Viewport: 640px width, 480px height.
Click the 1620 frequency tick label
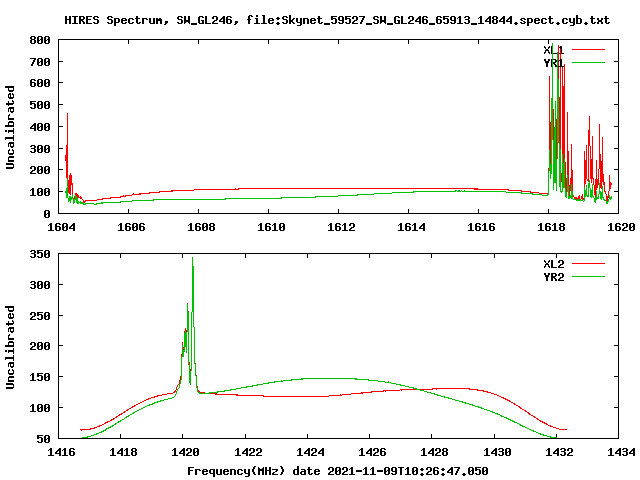tap(621, 227)
